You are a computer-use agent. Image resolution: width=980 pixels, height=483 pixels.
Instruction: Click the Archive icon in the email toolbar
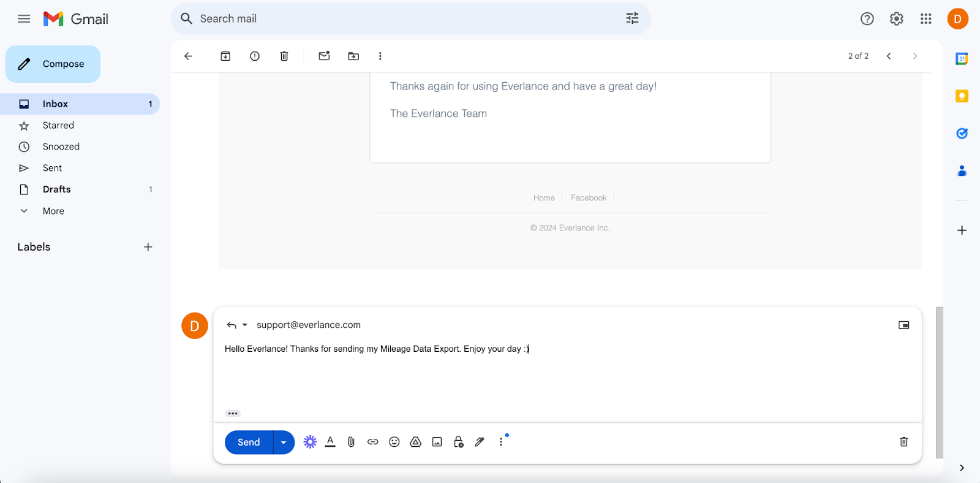225,56
